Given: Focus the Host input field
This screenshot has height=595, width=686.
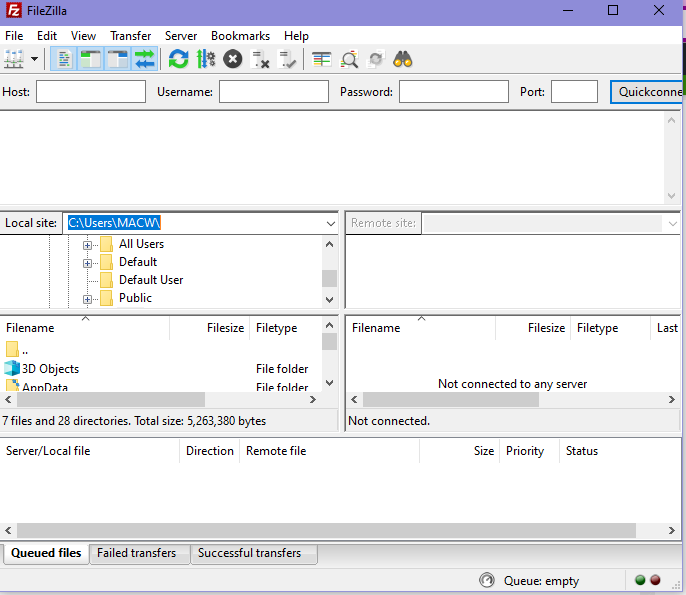Looking at the screenshot, I should pos(91,91).
